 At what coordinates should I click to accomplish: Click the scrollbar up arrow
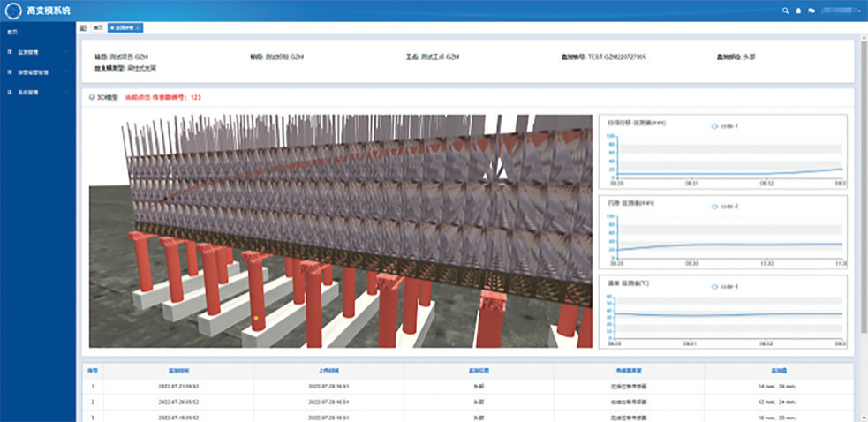tap(864, 37)
